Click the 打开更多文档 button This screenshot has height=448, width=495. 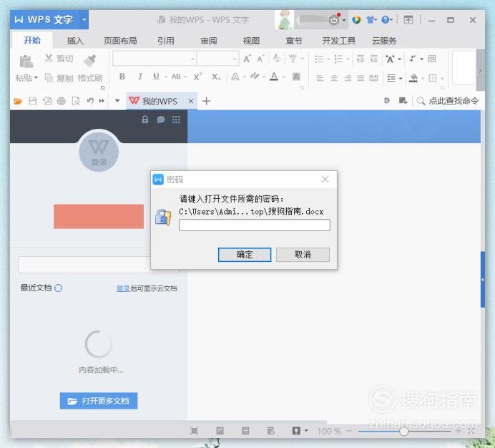coord(99,401)
